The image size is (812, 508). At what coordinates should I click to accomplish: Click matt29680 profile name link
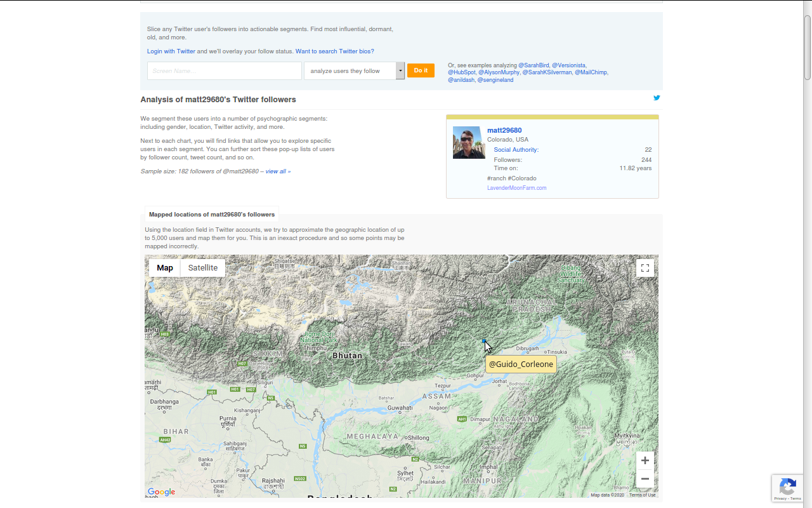(x=504, y=130)
